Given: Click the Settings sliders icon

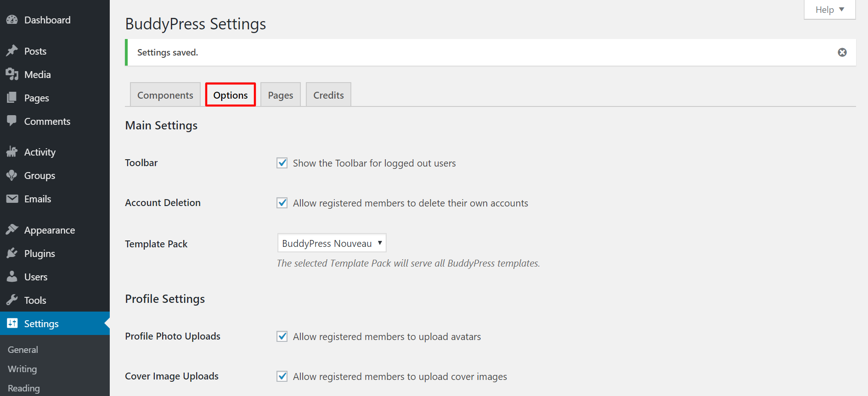Looking at the screenshot, I should click(x=12, y=323).
